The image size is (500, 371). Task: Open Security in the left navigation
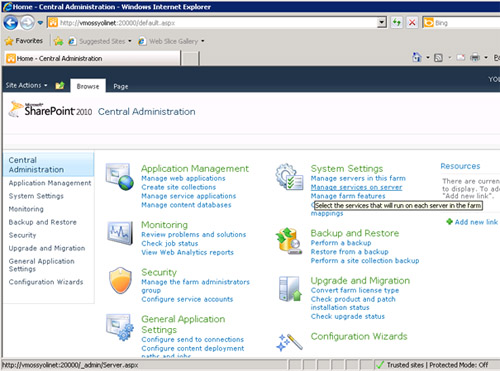(x=22, y=235)
